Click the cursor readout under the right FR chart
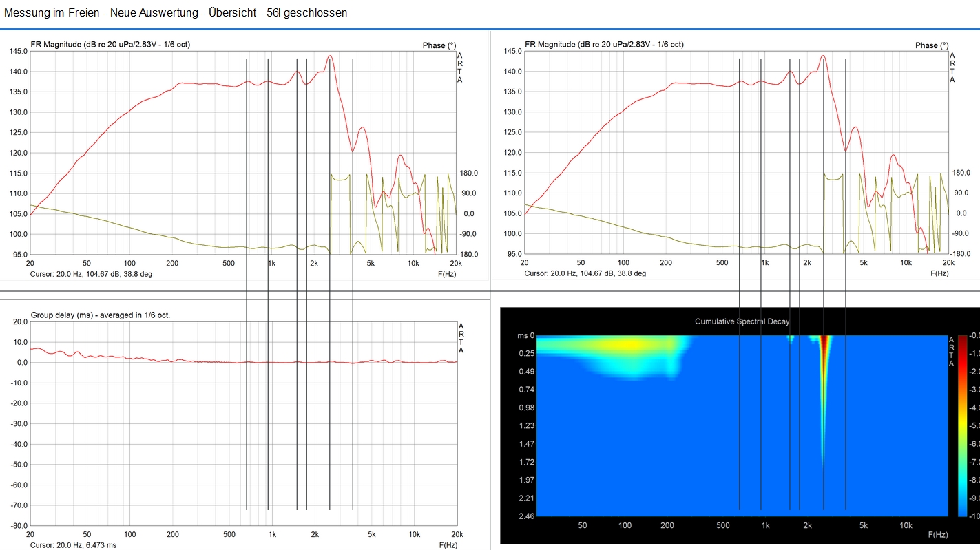Viewport: 980px width, 550px height. (x=585, y=273)
